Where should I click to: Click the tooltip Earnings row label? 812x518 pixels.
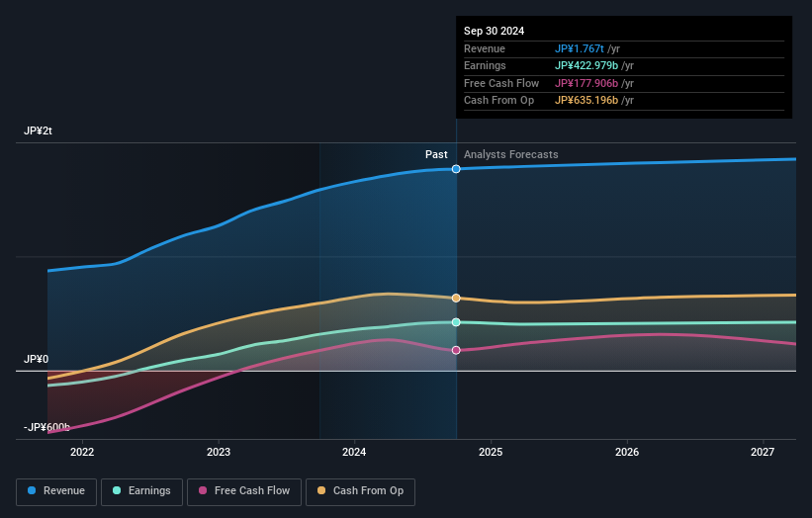(485, 65)
